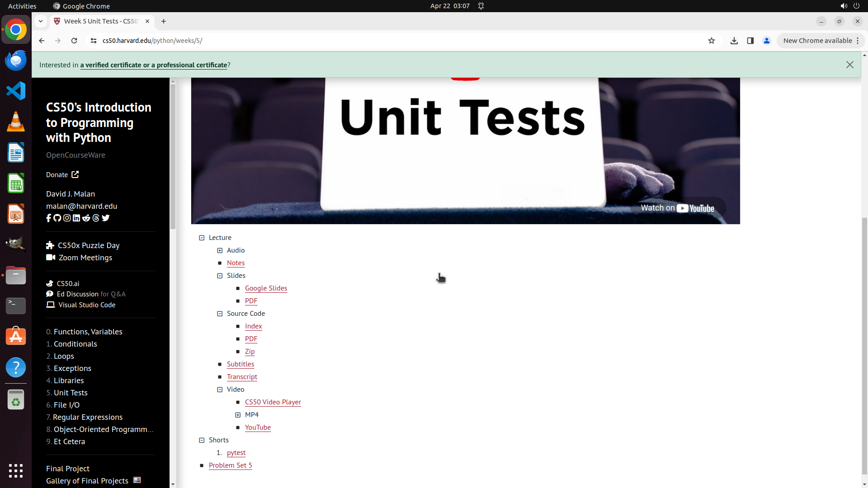Open the LinkedIn icon in the sidebar
This screenshot has height=488, width=868.
(x=76, y=218)
